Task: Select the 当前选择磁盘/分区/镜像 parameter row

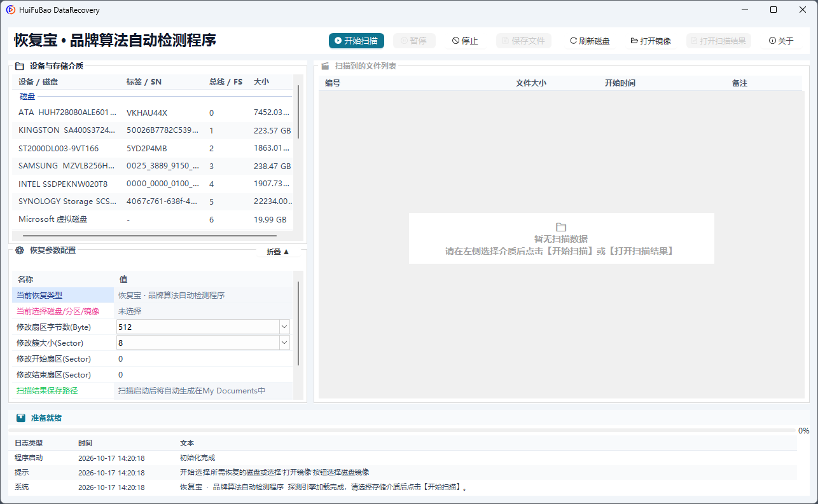Action: coord(153,311)
